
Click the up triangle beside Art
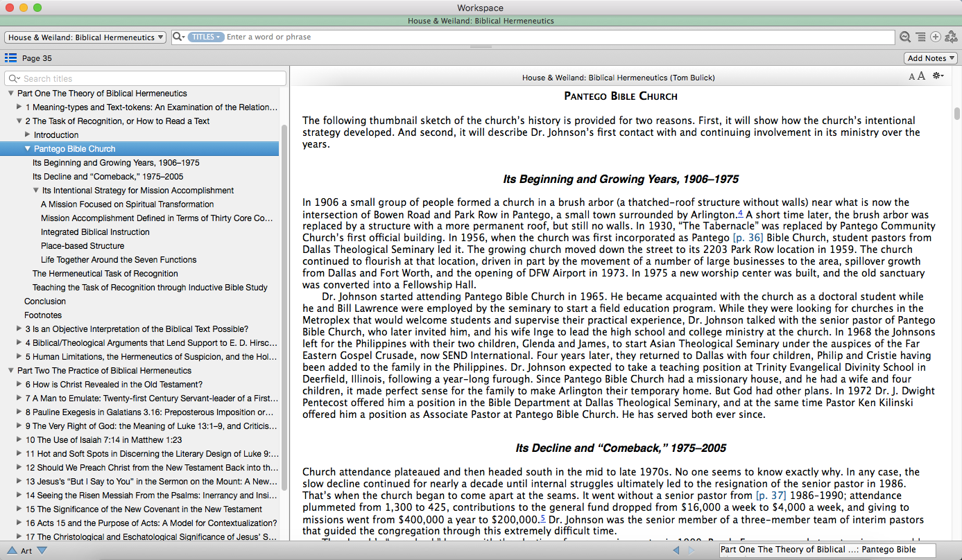tap(12, 551)
